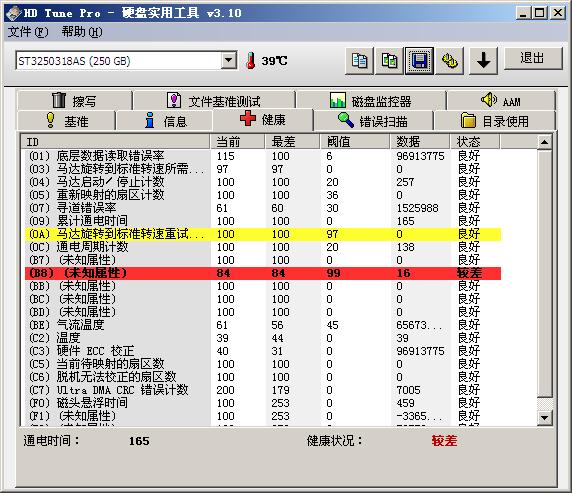This screenshot has width=572, height=493.
Task: Click the save screenshot floppy disk icon
Action: 419,61
